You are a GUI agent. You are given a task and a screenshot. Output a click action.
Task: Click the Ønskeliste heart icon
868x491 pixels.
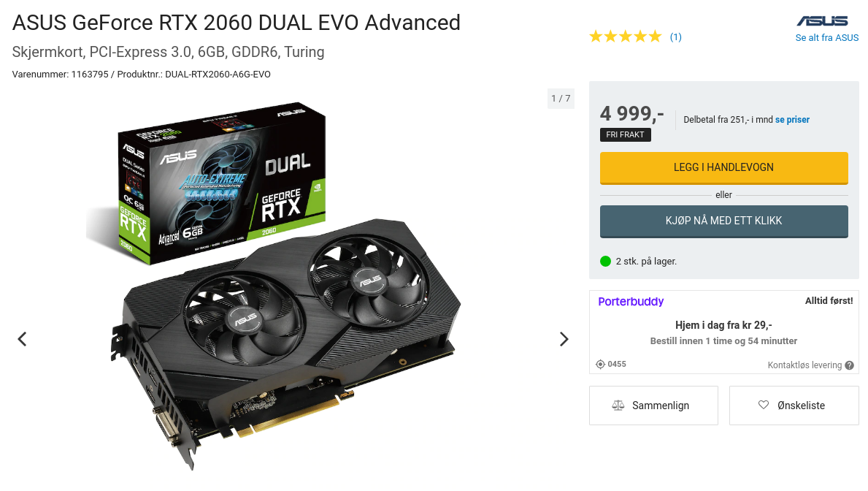(x=764, y=405)
